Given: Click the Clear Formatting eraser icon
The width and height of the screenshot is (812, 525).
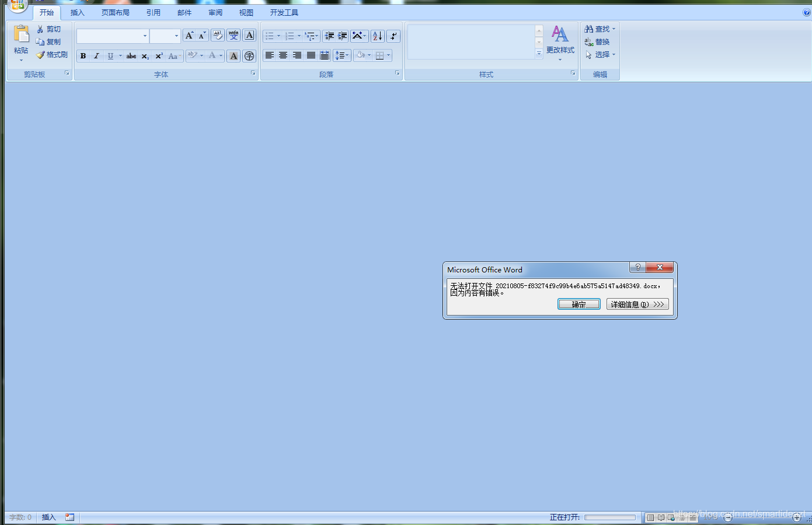Looking at the screenshot, I should pyautogui.click(x=218, y=36).
